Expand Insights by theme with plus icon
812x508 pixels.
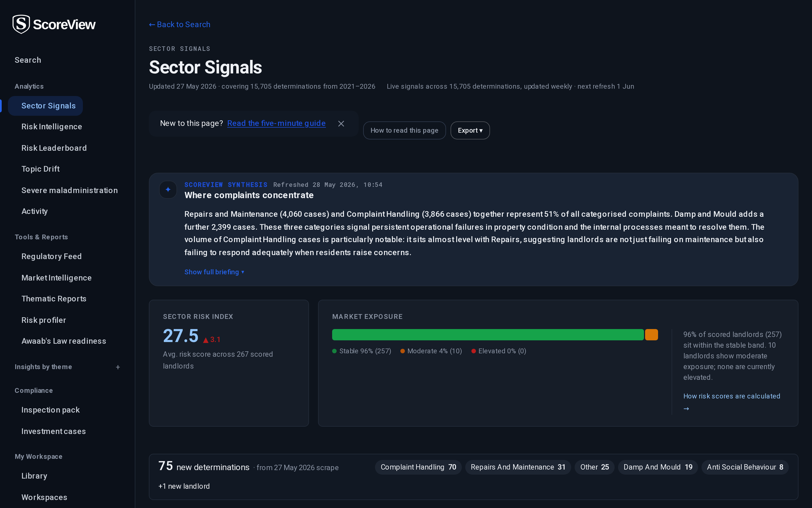click(x=118, y=367)
